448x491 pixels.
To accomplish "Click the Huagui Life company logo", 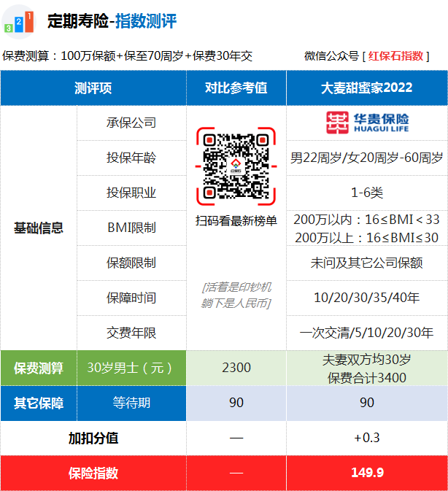I will 368,123.
